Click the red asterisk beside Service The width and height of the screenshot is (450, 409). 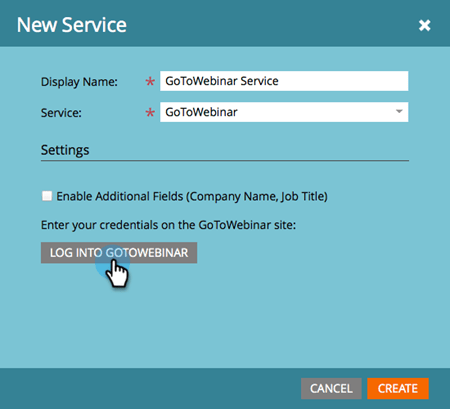point(150,113)
